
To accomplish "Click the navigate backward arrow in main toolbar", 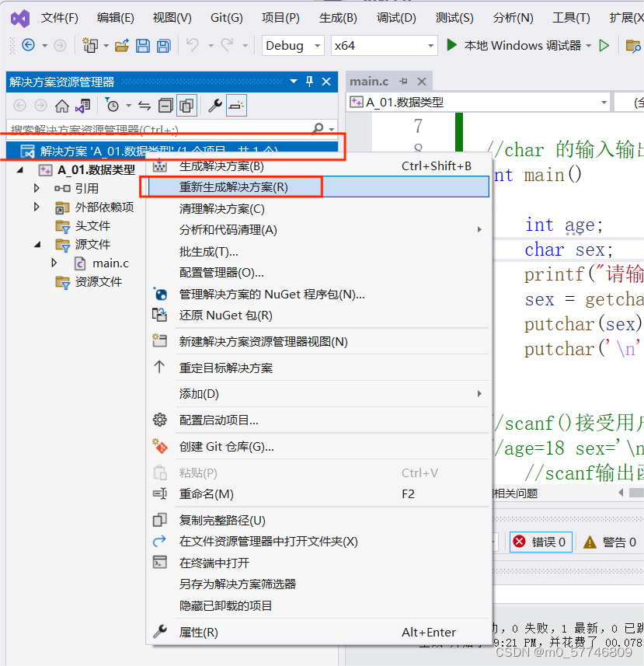I will [x=29, y=45].
